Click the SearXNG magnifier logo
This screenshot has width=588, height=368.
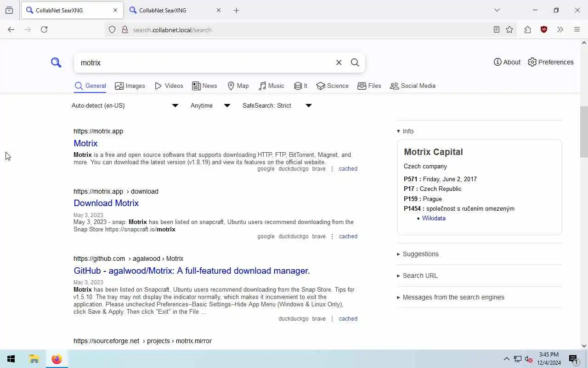tap(56, 63)
